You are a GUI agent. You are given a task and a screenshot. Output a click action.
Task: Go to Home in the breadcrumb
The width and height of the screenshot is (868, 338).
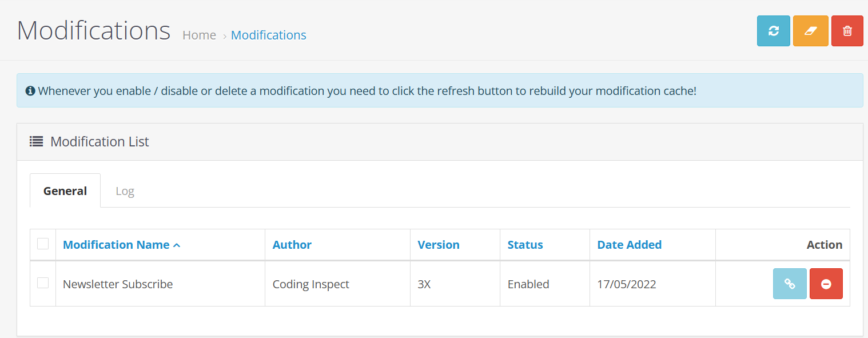click(199, 35)
